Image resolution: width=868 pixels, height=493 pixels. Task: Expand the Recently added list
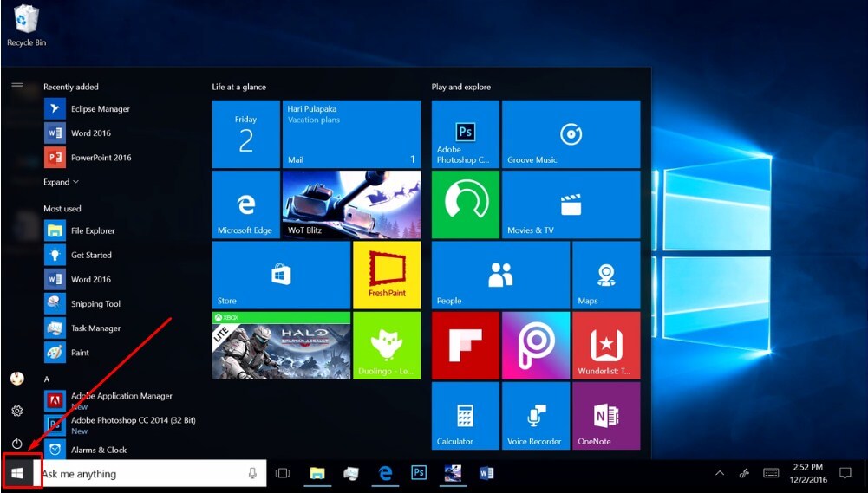61,182
